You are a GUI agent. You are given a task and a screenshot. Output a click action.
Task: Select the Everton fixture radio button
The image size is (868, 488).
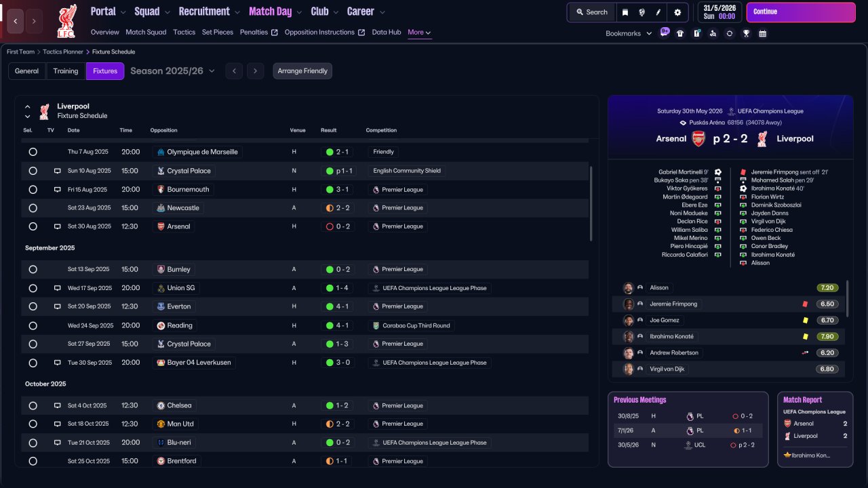(x=33, y=306)
